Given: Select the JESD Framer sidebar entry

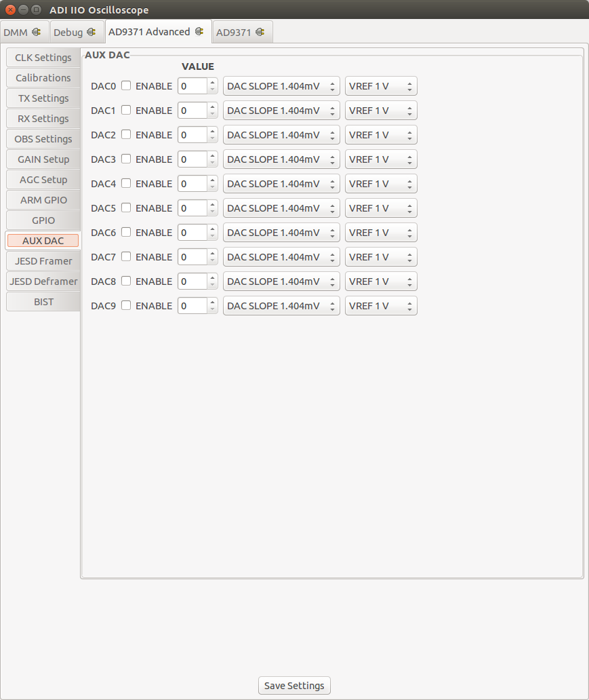Looking at the screenshot, I should (x=43, y=261).
